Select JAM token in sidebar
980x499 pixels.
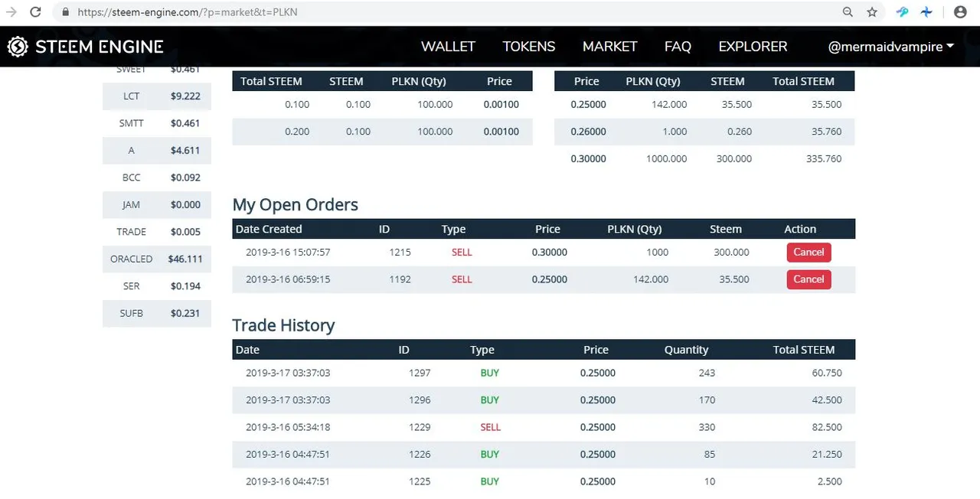(x=157, y=205)
